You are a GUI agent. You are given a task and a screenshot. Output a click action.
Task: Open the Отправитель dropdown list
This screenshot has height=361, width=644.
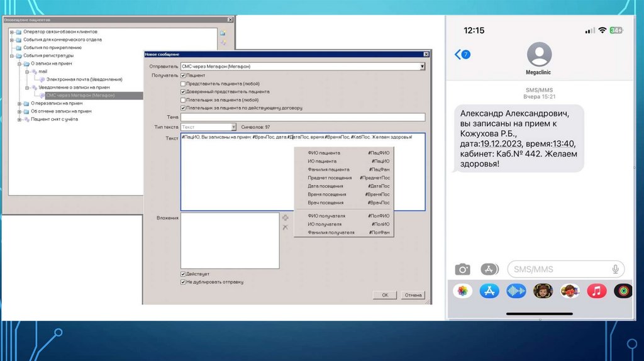point(422,66)
